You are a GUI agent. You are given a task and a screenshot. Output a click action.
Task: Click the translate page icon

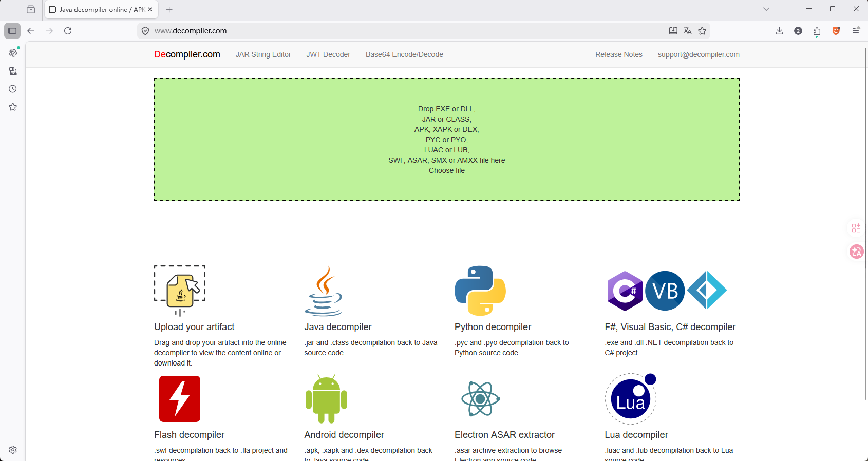click(x=688, y=31)
